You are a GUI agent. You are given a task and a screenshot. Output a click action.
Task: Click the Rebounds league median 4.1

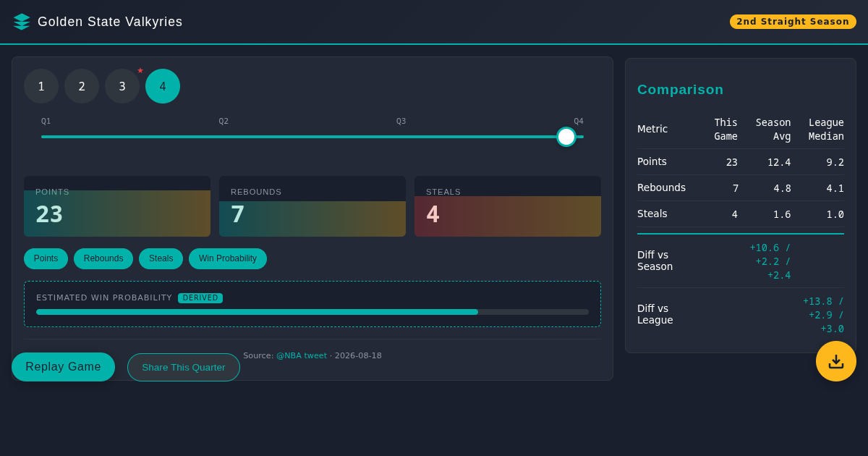pos(835,188)
